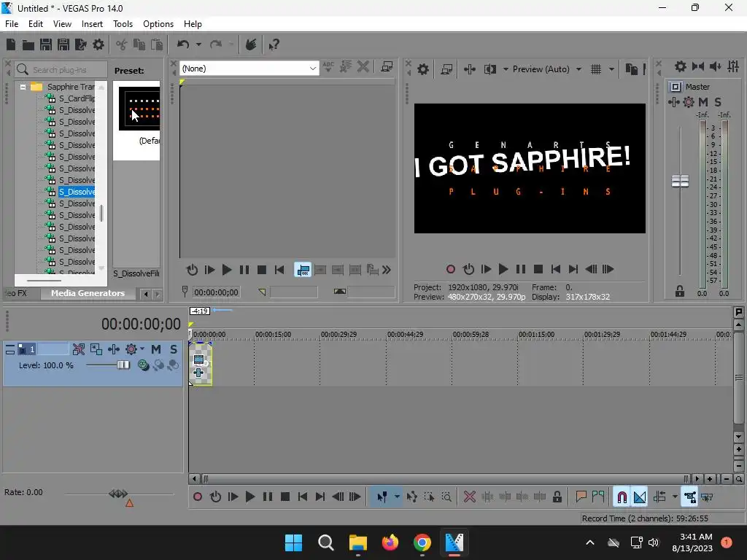The width and height of the screenshot is (747, 560).
Task: Click the Render As icon in the main toolbar
Action: pos(81,44)
